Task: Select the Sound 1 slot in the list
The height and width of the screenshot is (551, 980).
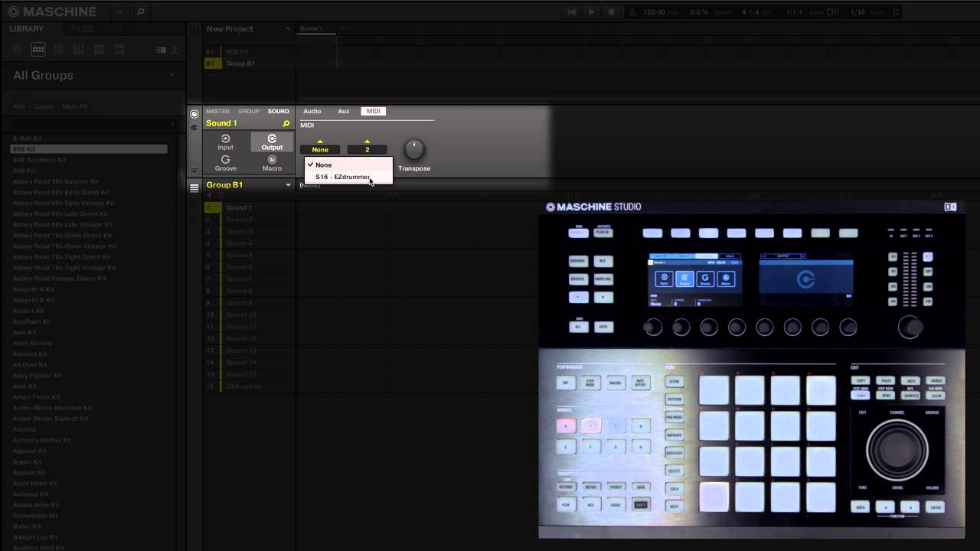Action: [250, 207]
